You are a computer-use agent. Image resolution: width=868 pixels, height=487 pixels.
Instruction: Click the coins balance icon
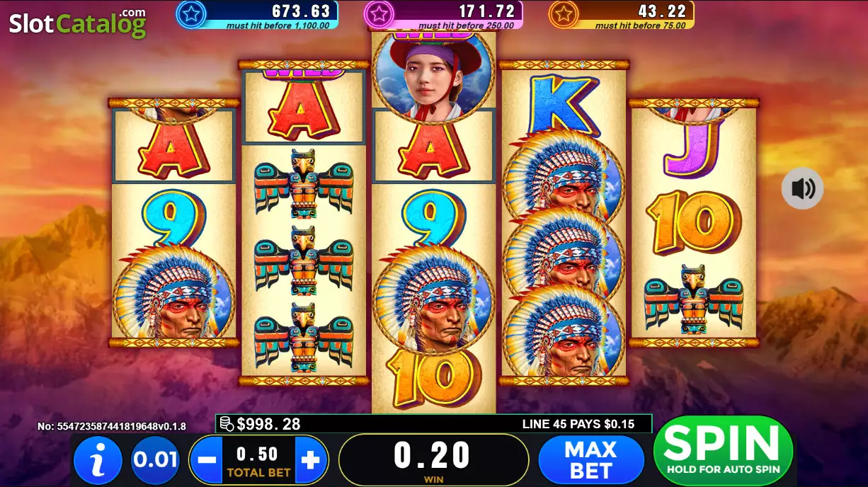(227, 424)
